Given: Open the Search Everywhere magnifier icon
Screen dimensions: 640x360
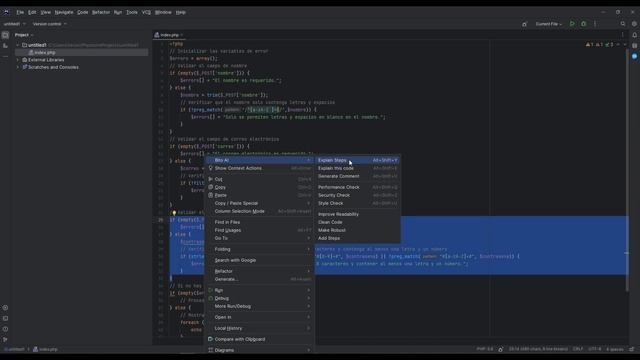Looking at the screenshot, I should [623, 24].
